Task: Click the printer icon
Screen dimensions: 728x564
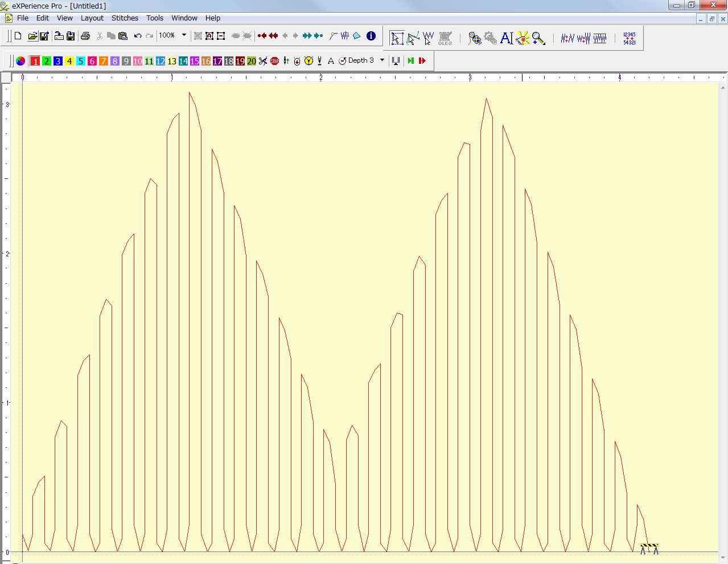Action: pos(85,36)
